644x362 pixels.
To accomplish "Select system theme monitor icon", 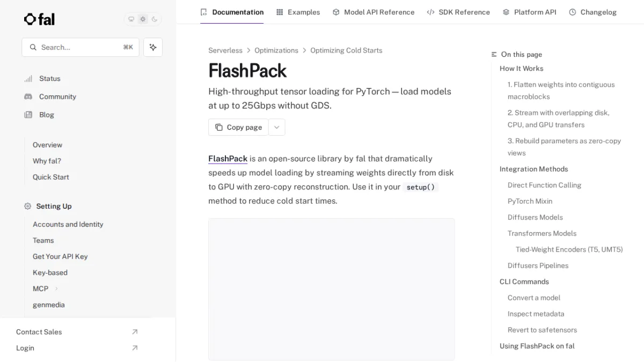I will 131,19.
